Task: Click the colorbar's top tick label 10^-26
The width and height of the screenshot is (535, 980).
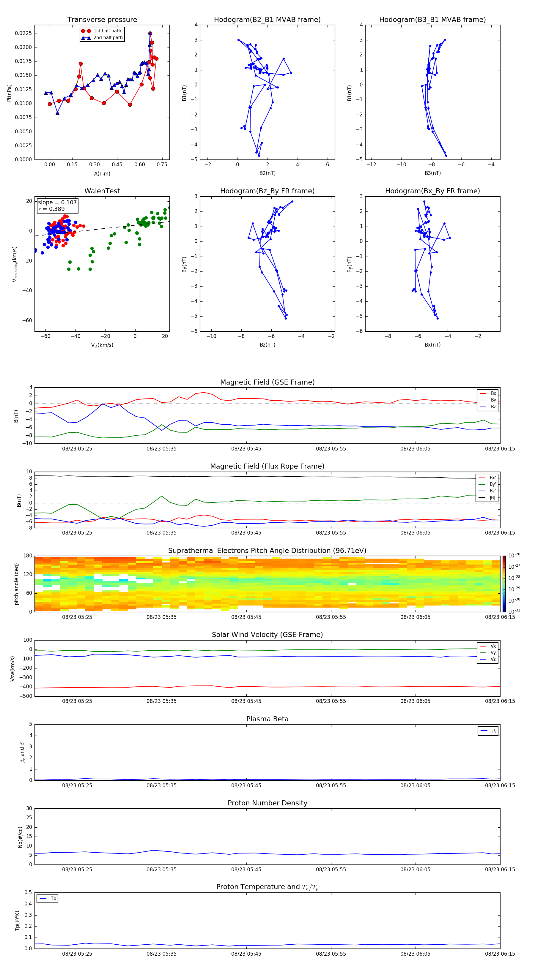Action: point(514,555)
